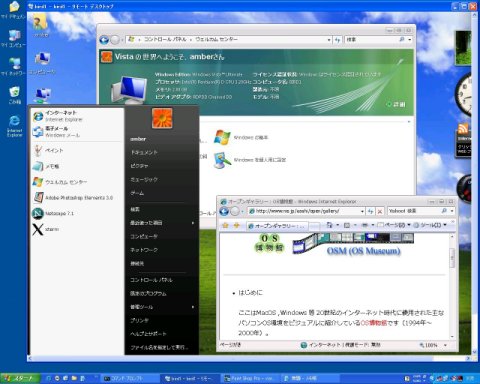Click Favorites Center star in IE

tap(225, 226)
